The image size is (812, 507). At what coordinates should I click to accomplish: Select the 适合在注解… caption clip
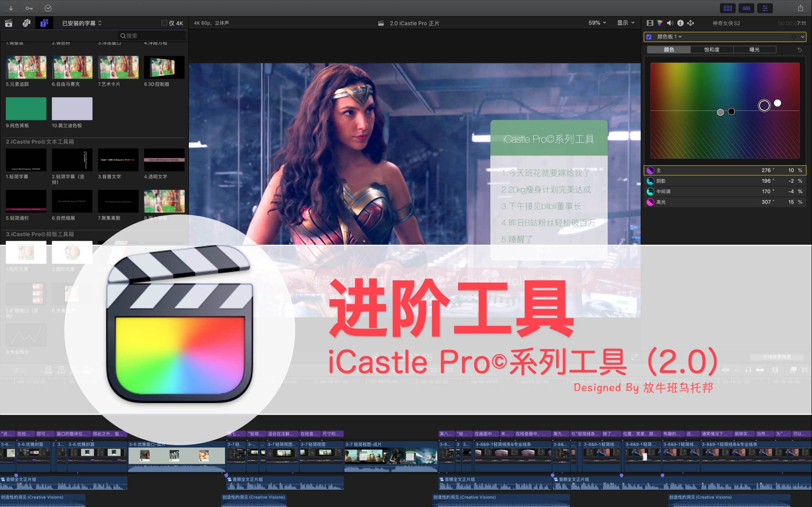(282, 433)
